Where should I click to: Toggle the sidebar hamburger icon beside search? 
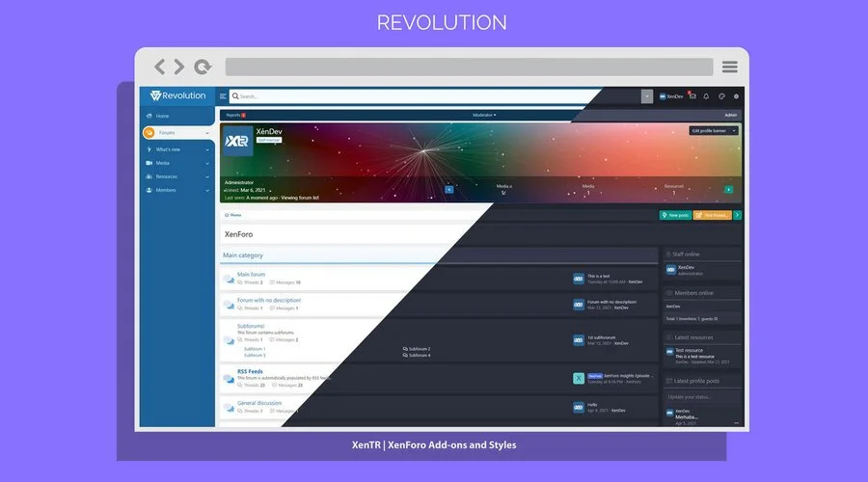coord(223,96)
